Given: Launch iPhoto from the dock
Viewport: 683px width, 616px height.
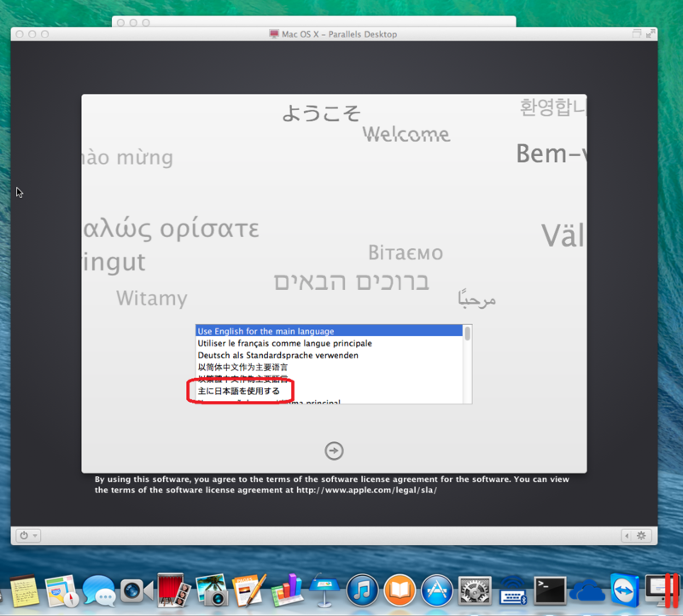Looking at the screenshot, I should 211,590.
